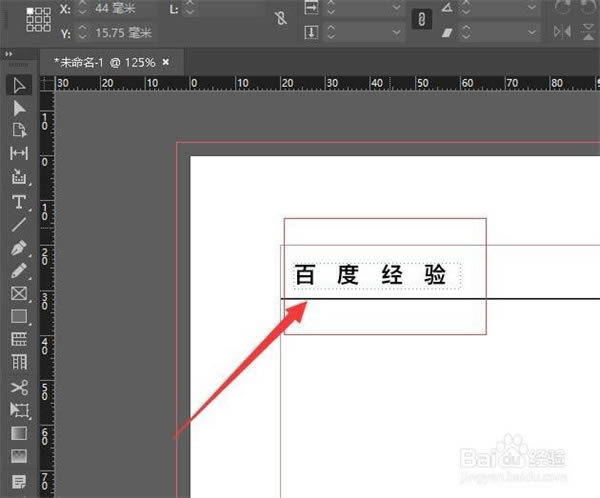Flip the object vertically
Image resolution: width=600 pixels, height=498 pixels.
(x=589, y=32)
